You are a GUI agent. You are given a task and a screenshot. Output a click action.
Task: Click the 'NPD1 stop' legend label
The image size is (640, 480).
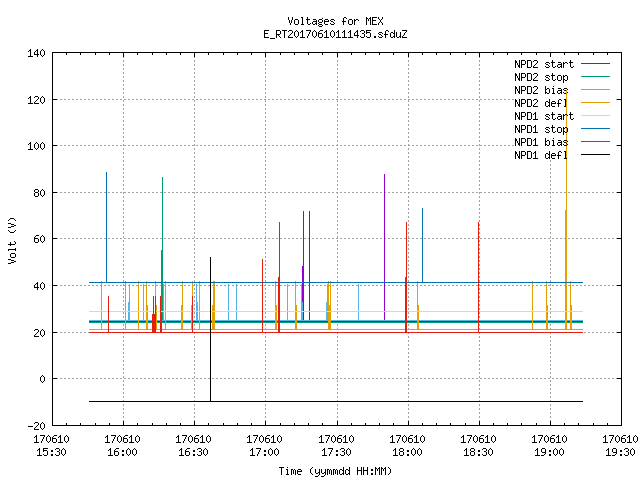[541, 129]
